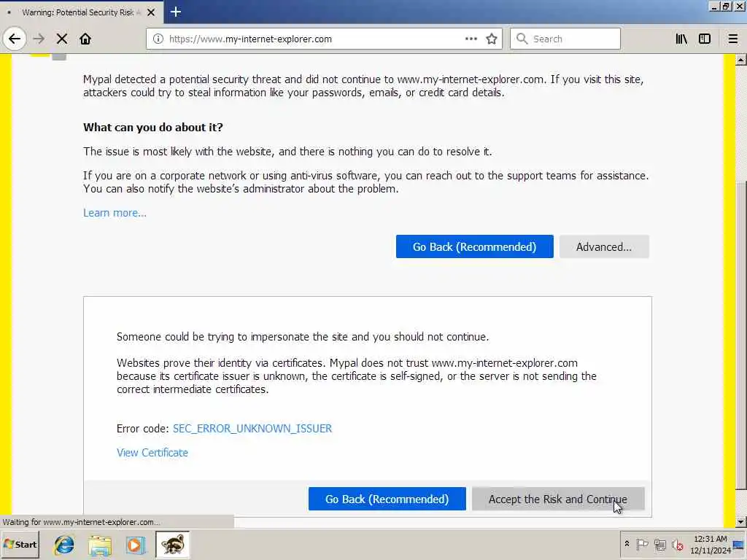
Task: Show hidden tray icons arrow
Action: click(627, 544)
